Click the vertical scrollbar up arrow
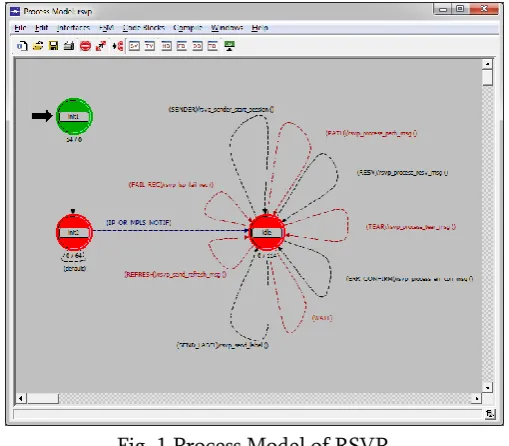509x446 pixels. [x=487, y=64]
